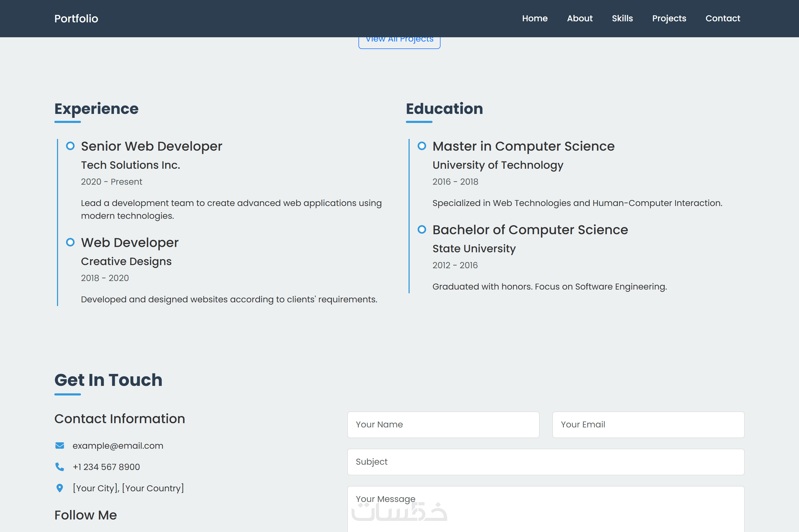Click the Portfolio logo text
The width and height of the screenshot is (799, 532).
click(76, 19)
